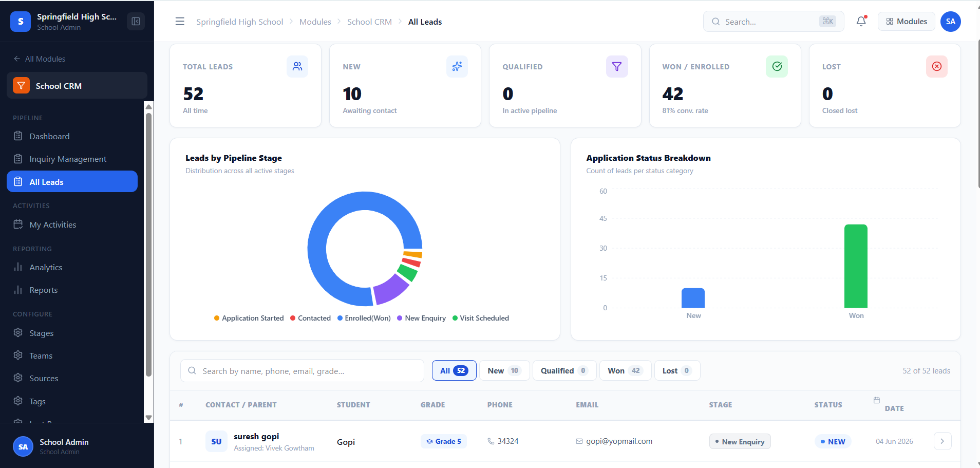
Task: Go to Springfield High School breadcrumb
Action: (x=239, y=22)
